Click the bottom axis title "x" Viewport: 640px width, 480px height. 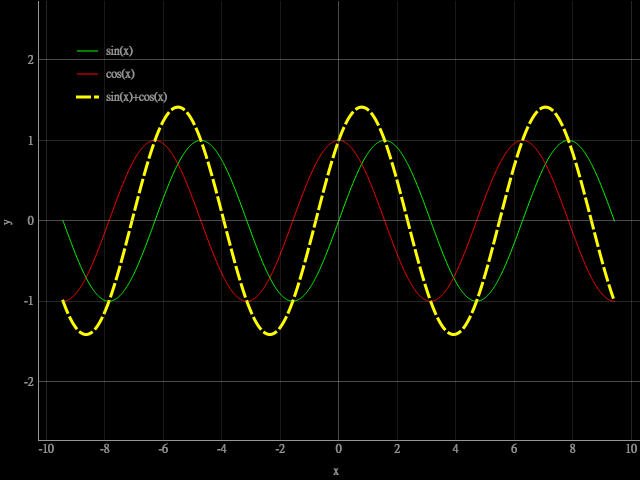(x=336, y=471)
